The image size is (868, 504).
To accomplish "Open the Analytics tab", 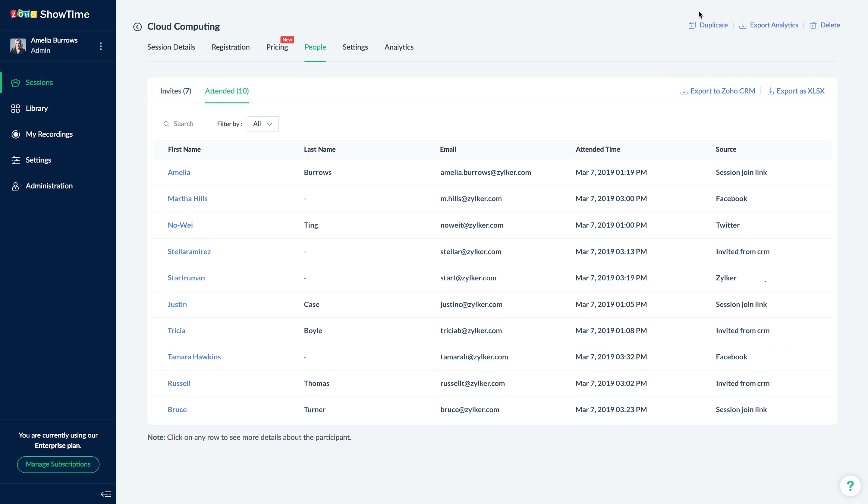I will pos(399,47).
